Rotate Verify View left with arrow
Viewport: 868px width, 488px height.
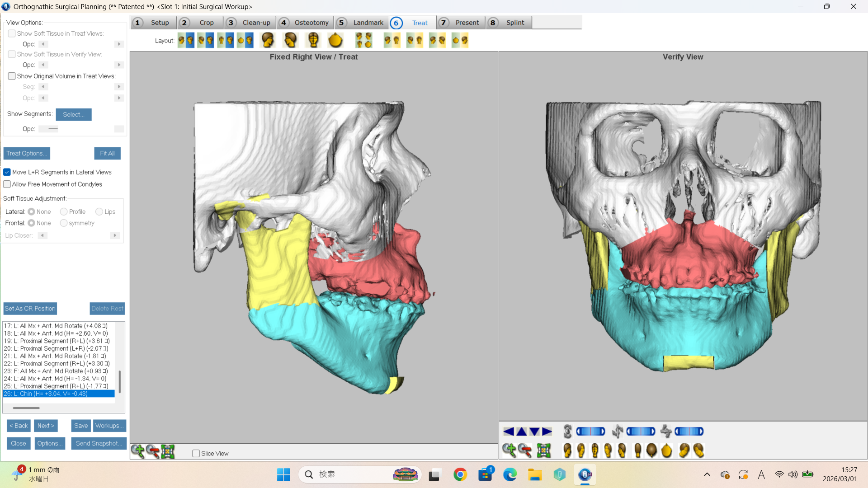coord(508,432)
